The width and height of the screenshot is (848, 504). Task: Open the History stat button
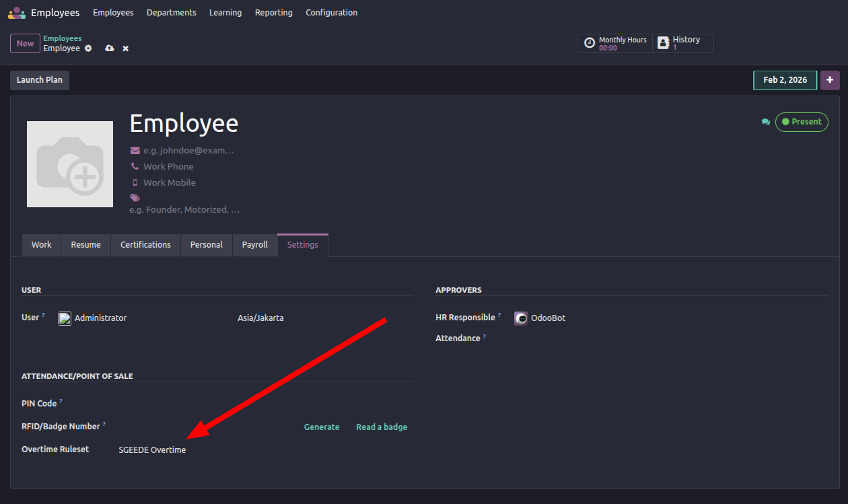coord(682,44)
